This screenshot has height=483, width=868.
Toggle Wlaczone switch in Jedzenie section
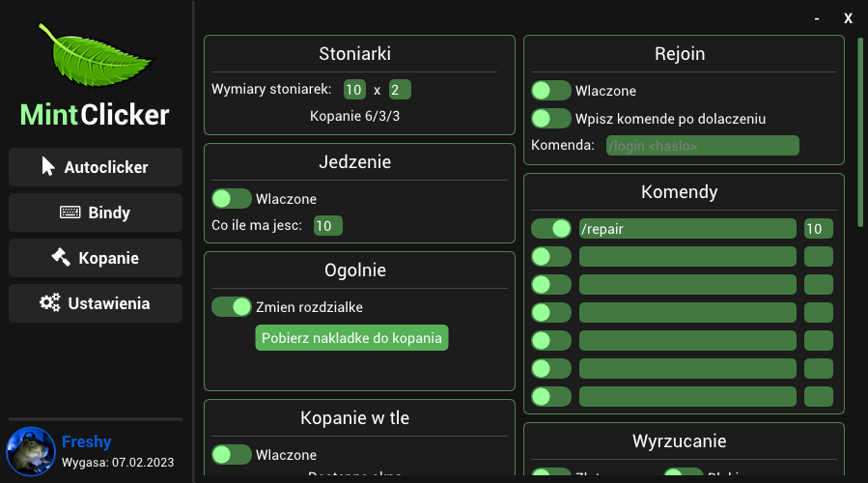(x=232, y=199)
